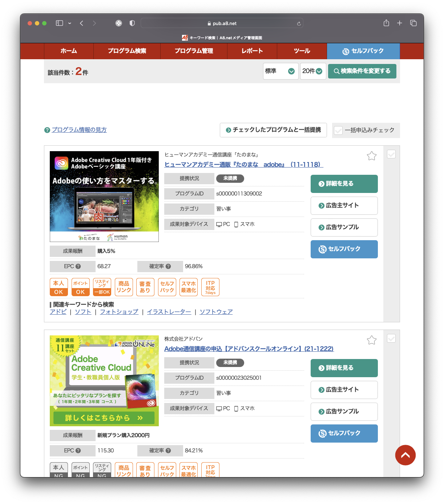Click the pub.a8.net address bar

(222, 23)
